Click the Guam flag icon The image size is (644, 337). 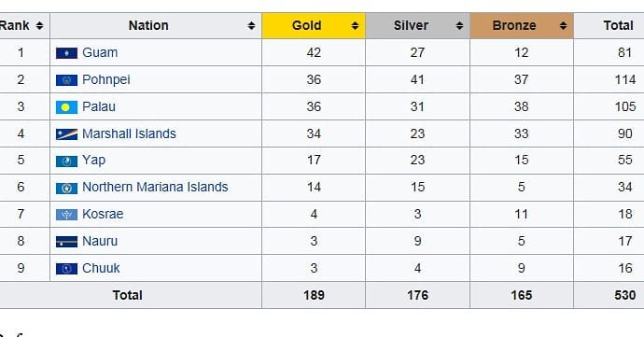[x=66, y=53]
